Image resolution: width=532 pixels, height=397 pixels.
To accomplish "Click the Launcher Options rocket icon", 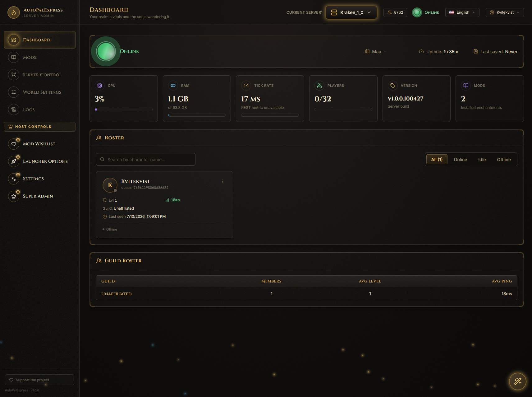I will point(14,161).
